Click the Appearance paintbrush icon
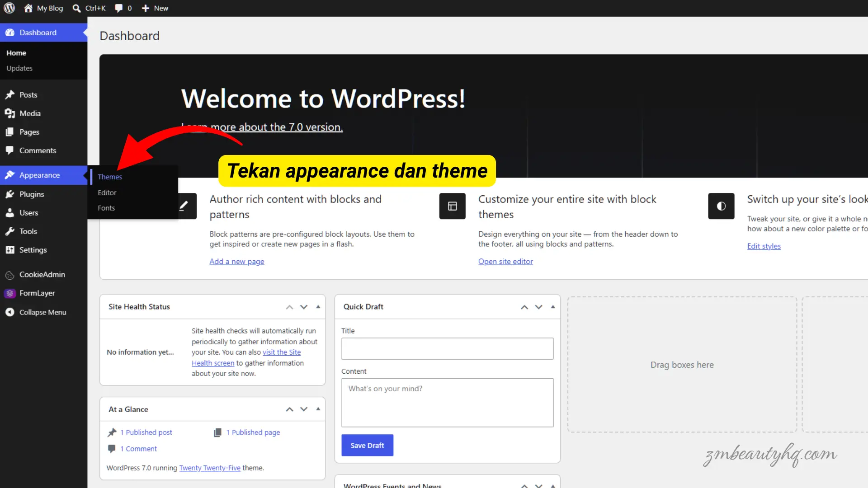This screenshot has height=488, width=868. [9, 175]
